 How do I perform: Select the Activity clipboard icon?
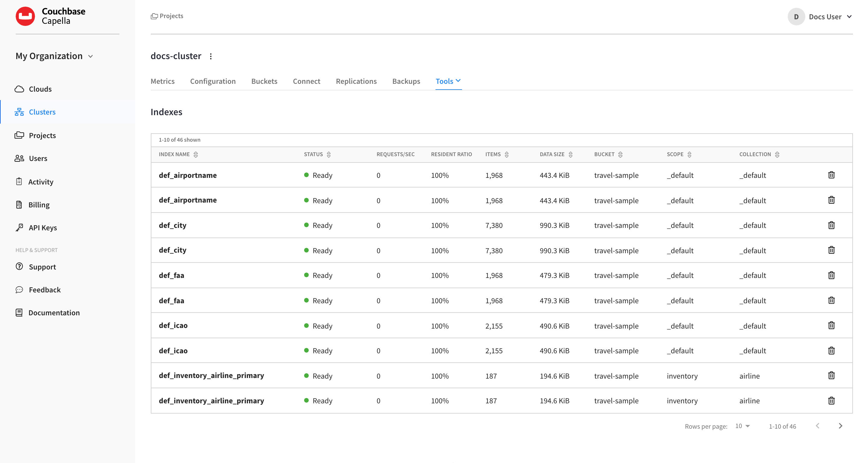tap(19, 181)
